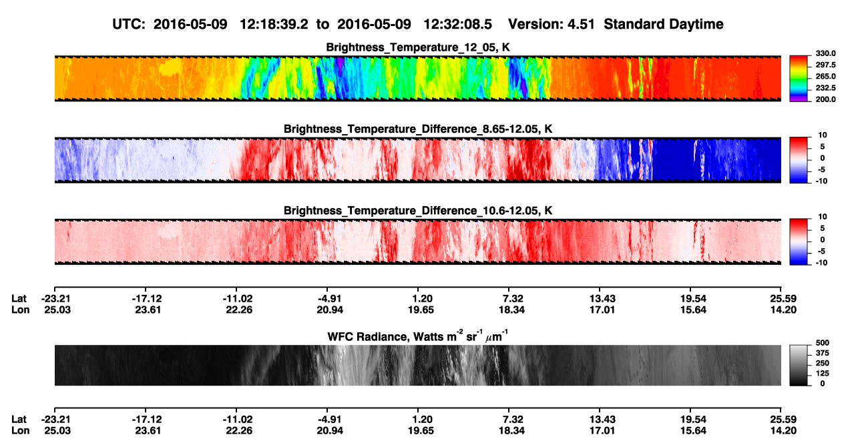
Task: Select the 8.65-12.05 difference image strip
Action: tap(418, 160)
